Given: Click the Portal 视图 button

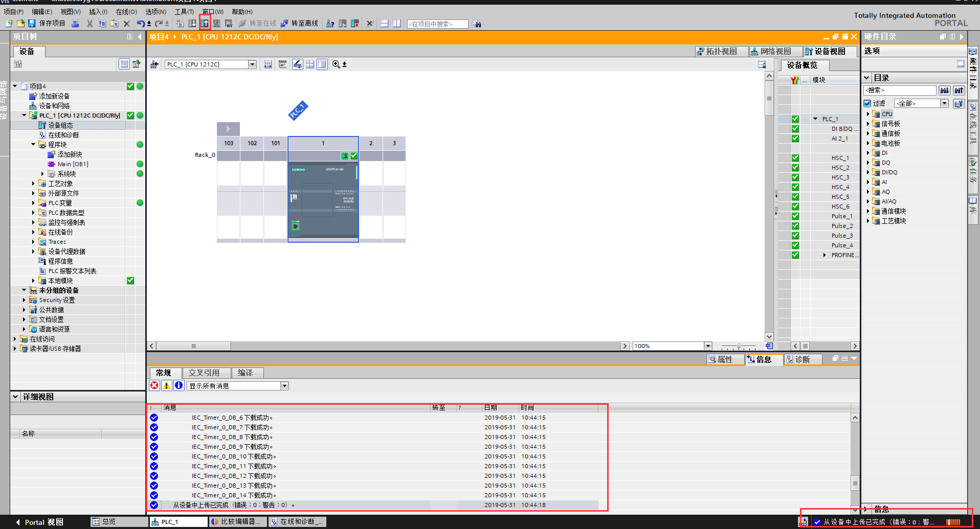Looking at the screenshot, I should tap(39, 522).
